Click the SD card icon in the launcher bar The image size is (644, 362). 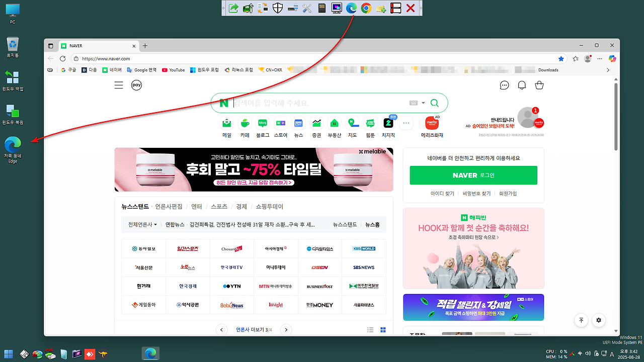point(322,8)
